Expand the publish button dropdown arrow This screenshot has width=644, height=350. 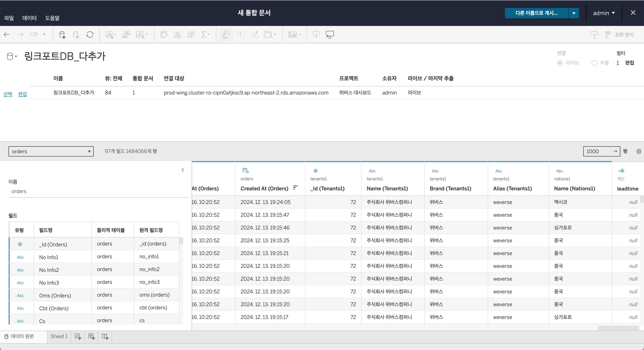point(574,13)
